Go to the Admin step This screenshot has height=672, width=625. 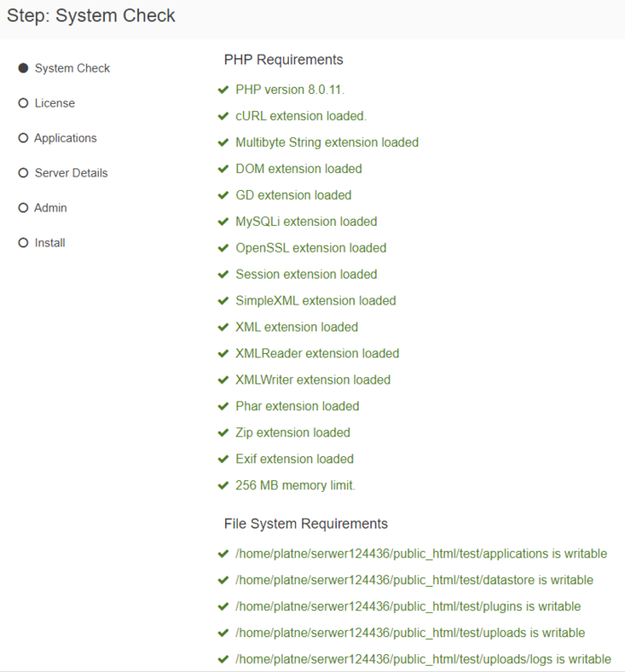[50, 208]
